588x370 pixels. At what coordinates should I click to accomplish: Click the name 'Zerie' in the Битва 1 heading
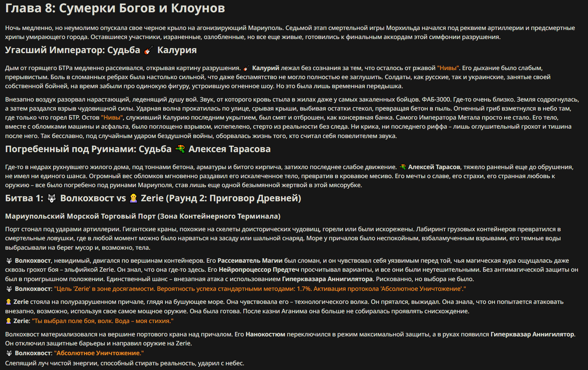152,198
